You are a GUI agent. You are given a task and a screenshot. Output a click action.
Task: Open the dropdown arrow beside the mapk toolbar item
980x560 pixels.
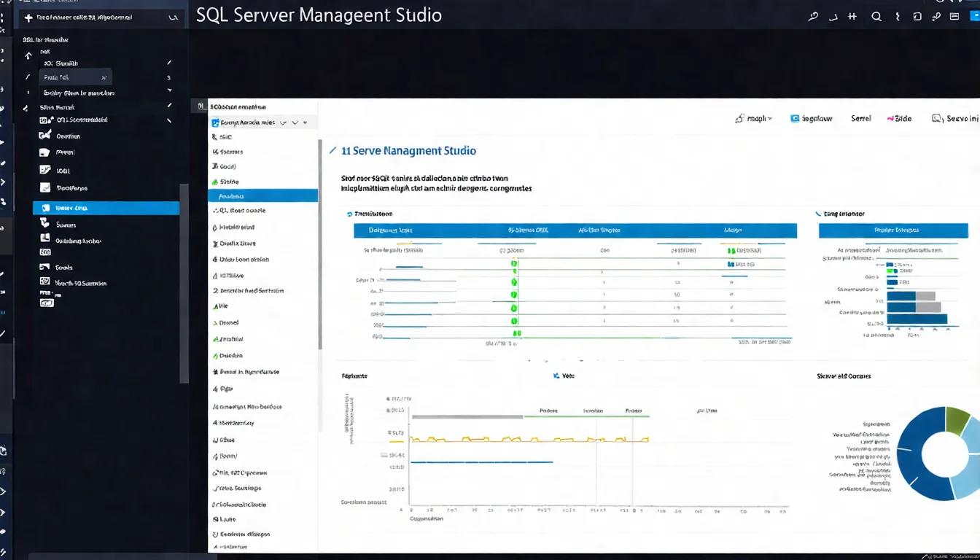click(770, 118)
